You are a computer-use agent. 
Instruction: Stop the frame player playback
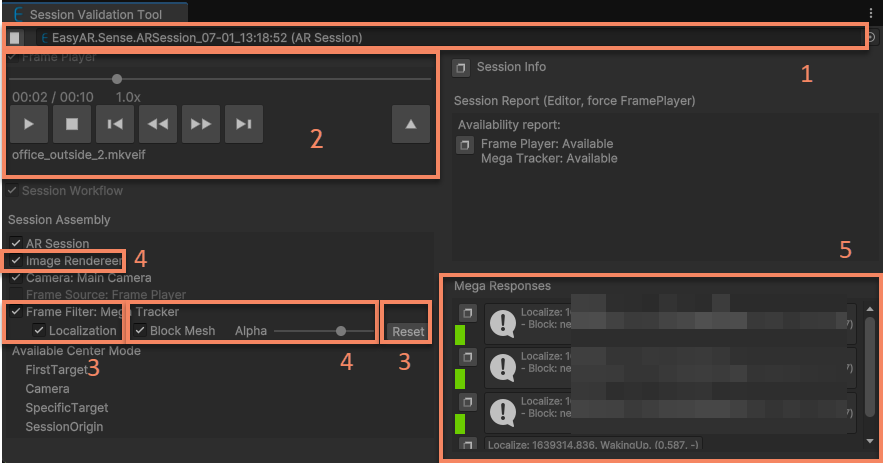click(x=72, y=124)
